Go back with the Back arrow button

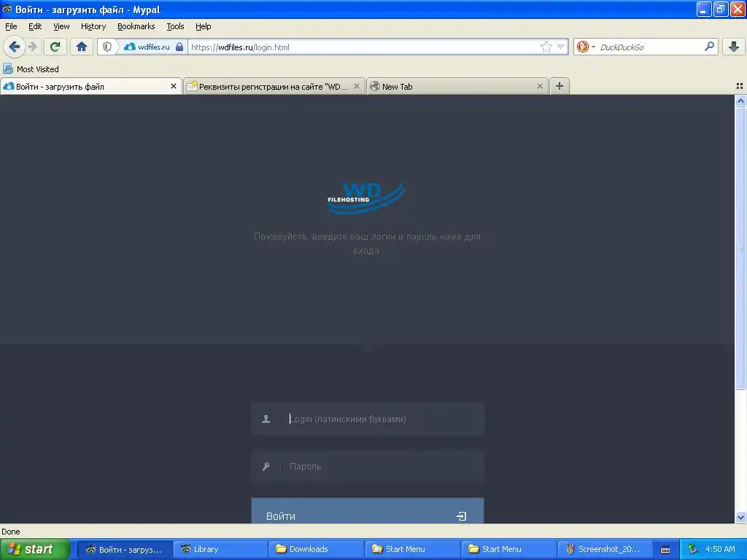[x=15, y=47]
